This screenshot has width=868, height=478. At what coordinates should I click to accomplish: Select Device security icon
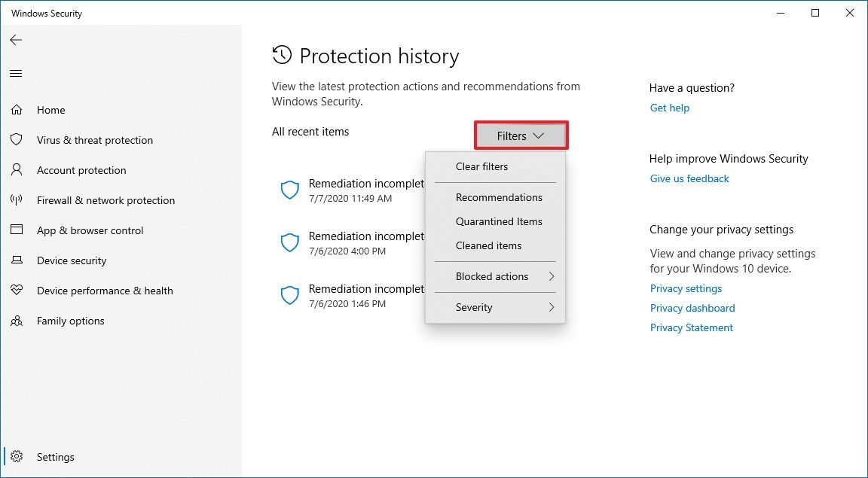[17, 260]
